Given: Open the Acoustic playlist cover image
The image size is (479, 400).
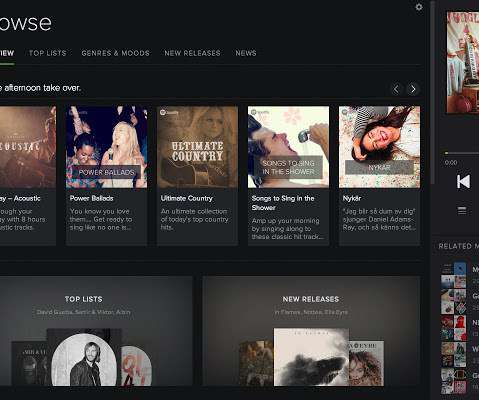Looking at the screenshot, I should [x=28, y=147].
